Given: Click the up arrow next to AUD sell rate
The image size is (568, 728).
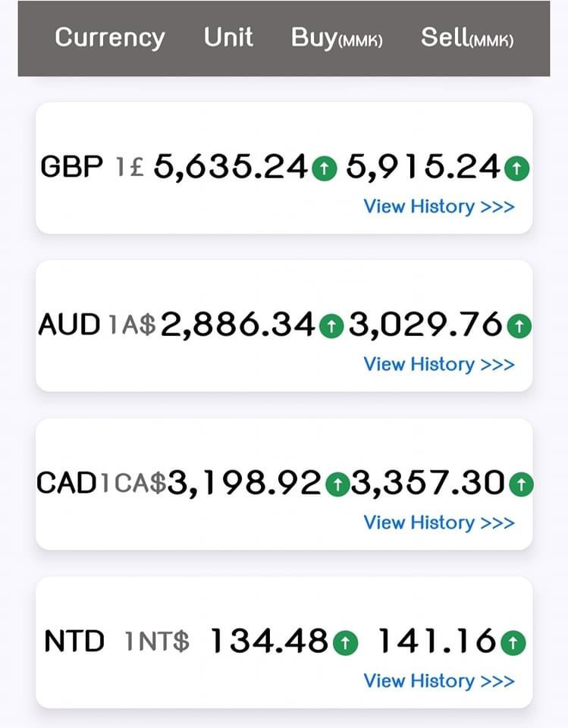Looking at the screenshot, I should tap(519, 326).
